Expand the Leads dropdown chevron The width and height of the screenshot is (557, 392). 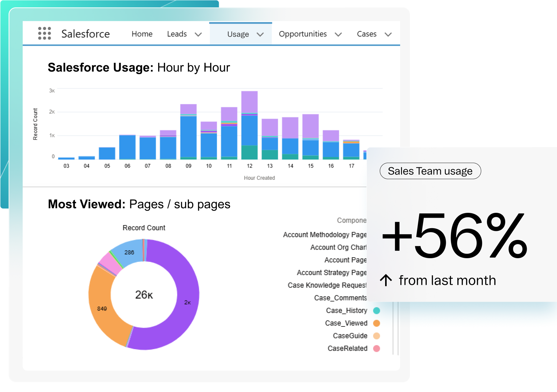pyautogui.click(x=198, y=35)
